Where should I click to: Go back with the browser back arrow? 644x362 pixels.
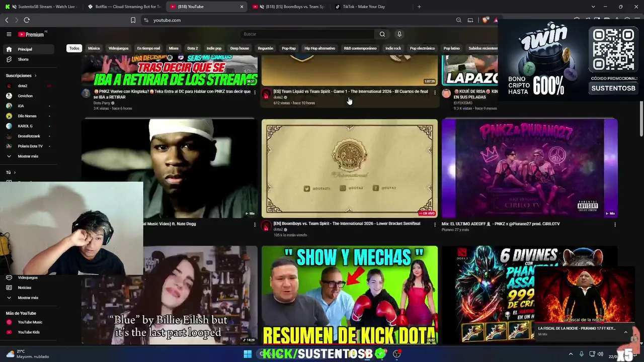(x=7, y=20)
